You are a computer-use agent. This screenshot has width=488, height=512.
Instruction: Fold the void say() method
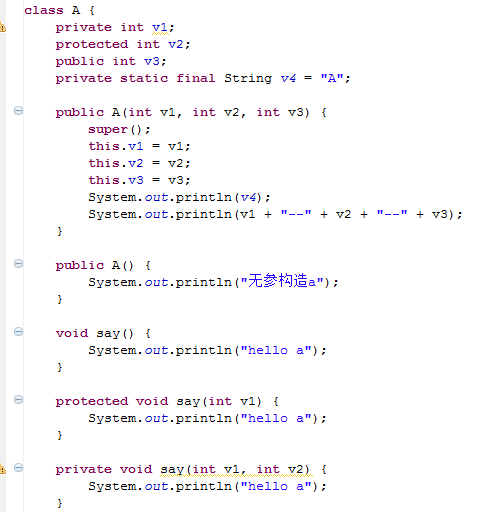[x=18, y=332]
